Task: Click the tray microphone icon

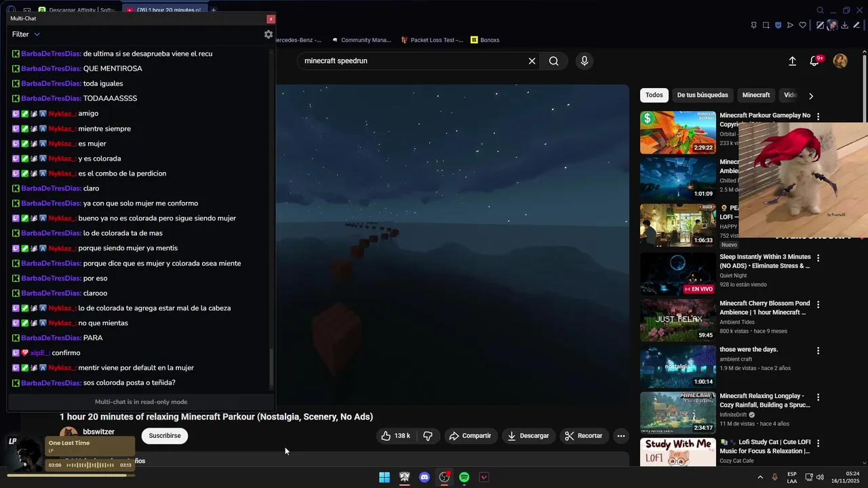Action: [x=774, y=477]
